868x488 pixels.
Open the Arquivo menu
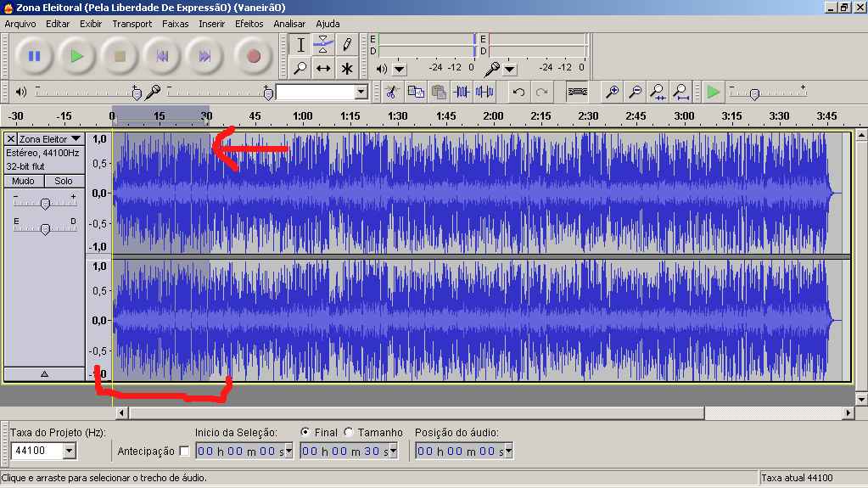click(x=20, y=24)
